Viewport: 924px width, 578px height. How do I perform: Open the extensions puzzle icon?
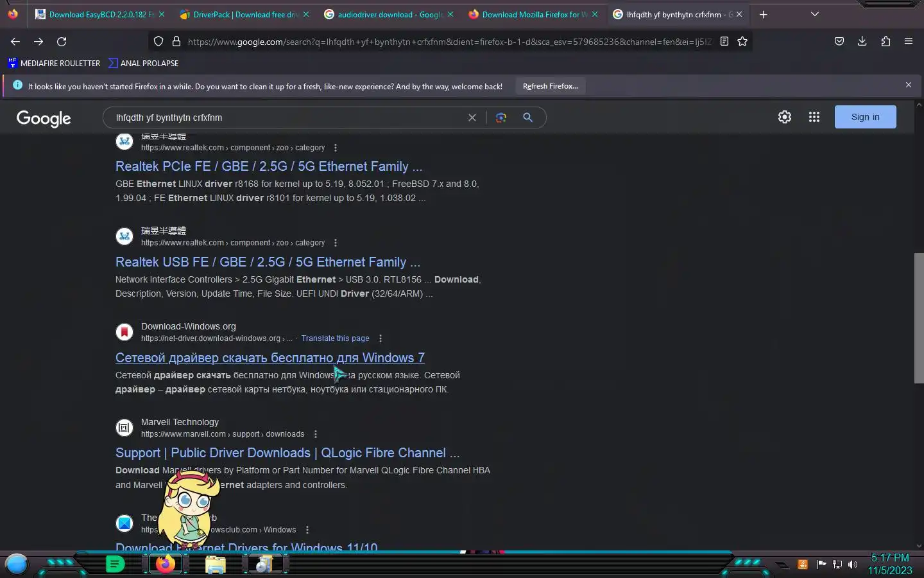tap(886, 42)
